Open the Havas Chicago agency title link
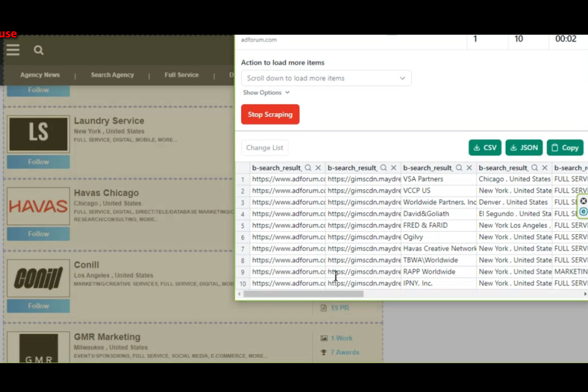The width and height of the screenshot is (588, 392). point(106,193)
